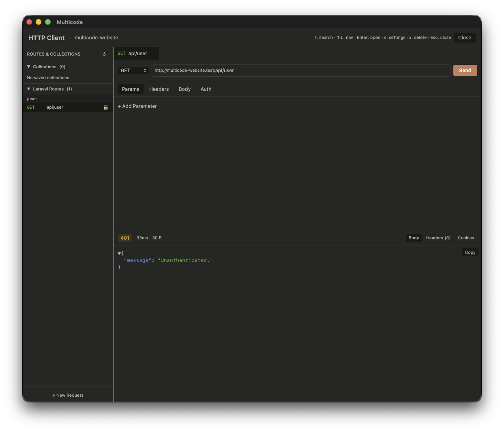Click the HTTP Client title
The image size is (504, 432).
click(46, 38)
